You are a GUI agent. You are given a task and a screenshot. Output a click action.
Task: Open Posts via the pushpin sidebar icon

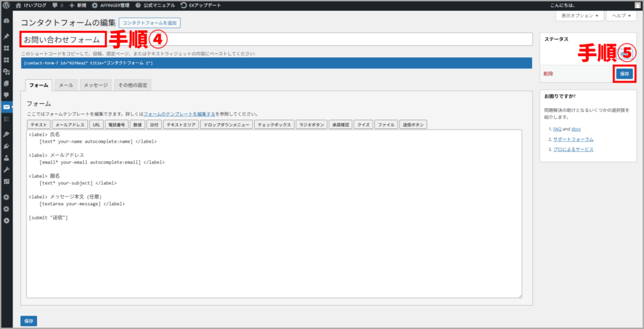click(6, 36)
